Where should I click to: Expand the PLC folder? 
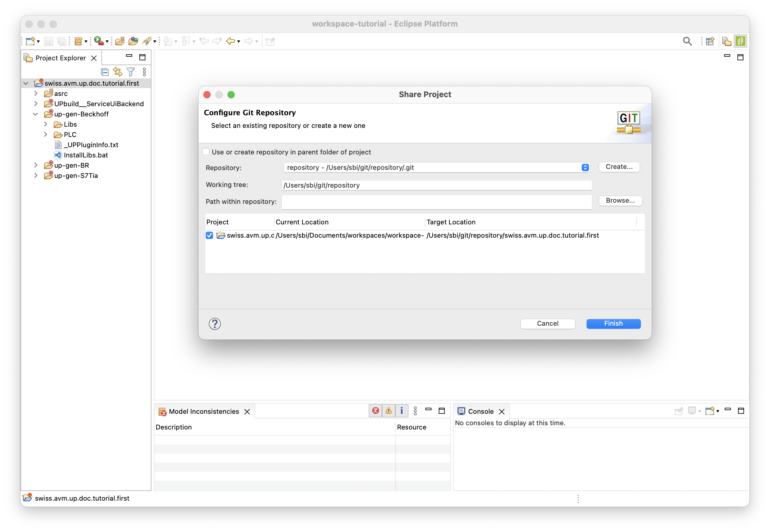coord(46,134)
